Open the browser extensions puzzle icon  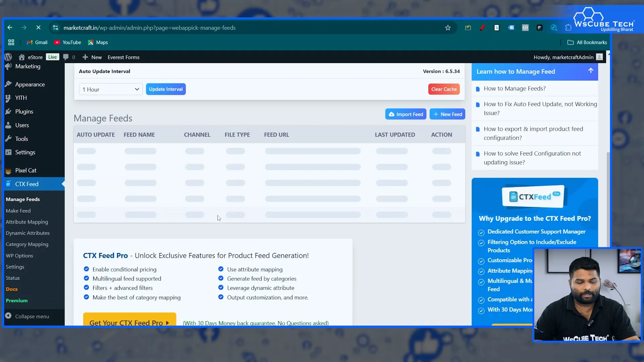(x=568, y=27)
